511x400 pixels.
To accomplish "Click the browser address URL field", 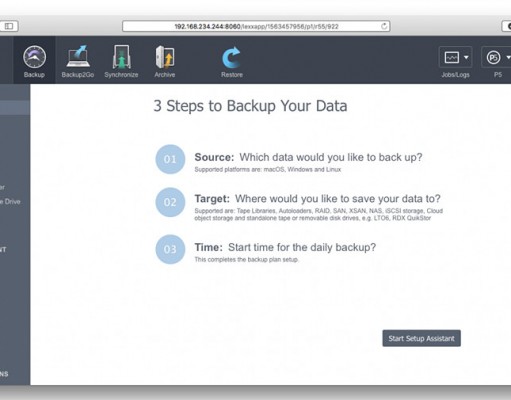I will point(256,26).
